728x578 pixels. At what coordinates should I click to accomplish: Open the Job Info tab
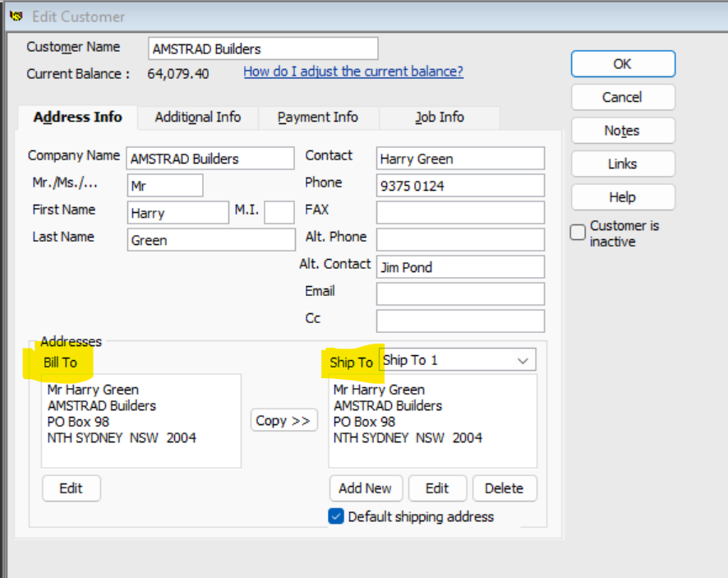coord(440,117)
